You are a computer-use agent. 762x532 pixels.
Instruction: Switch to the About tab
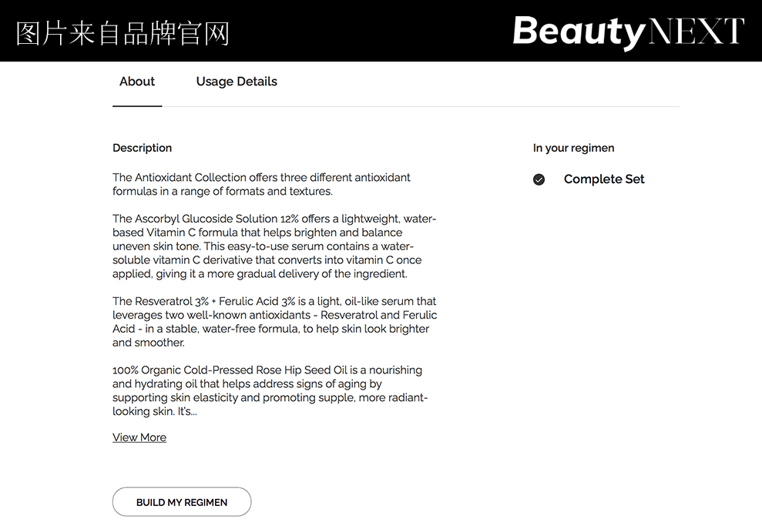[137, 82]
